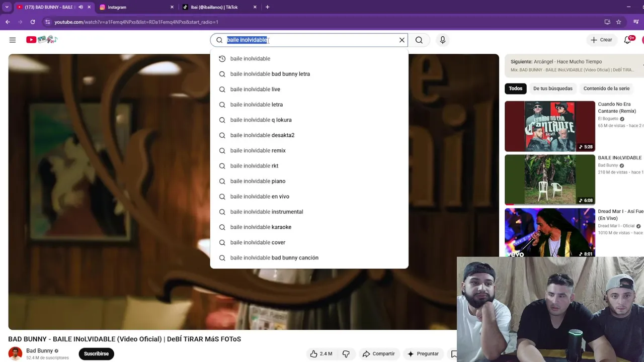The width and height of the screenshot is (644, 362).
Task: Open the notifications bell
Action: [627, 40]
